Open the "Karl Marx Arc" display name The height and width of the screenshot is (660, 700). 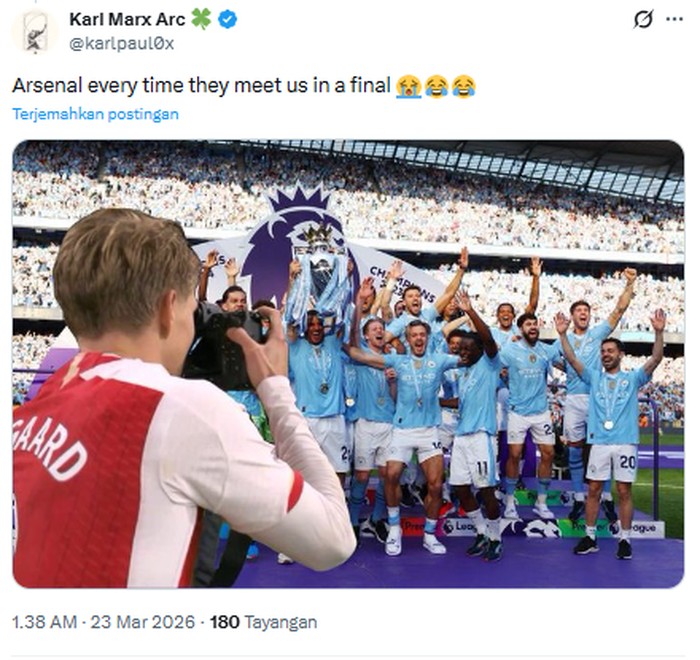click(127, 19)
